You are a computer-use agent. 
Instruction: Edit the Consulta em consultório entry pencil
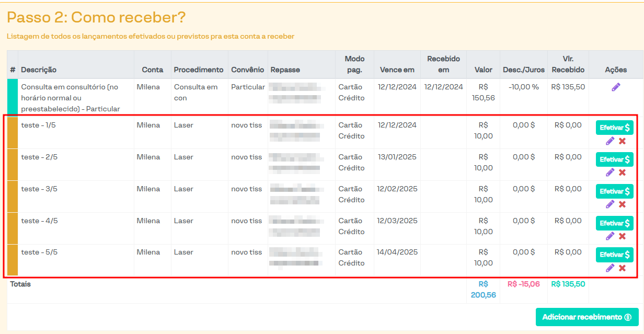616,87
